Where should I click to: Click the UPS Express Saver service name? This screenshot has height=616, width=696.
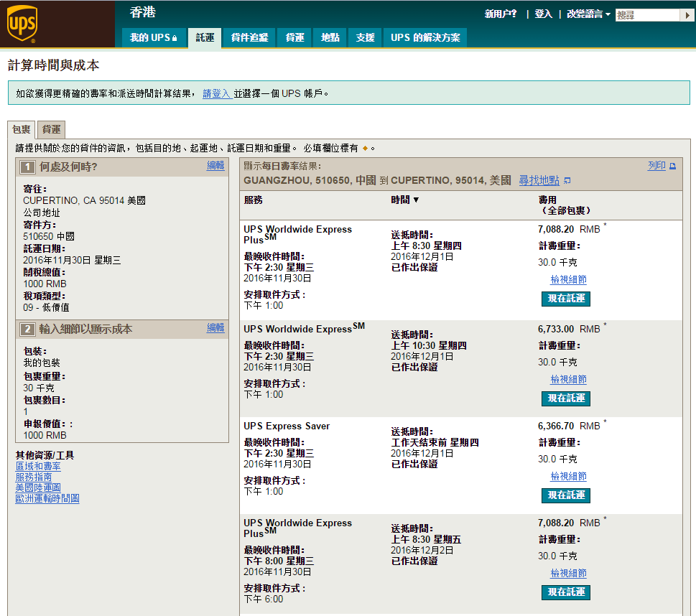point(287,426)
